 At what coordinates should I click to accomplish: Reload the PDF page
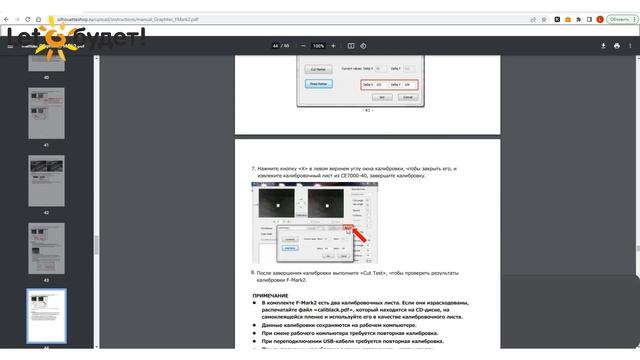pyautogui.click(x=27, y=19)
